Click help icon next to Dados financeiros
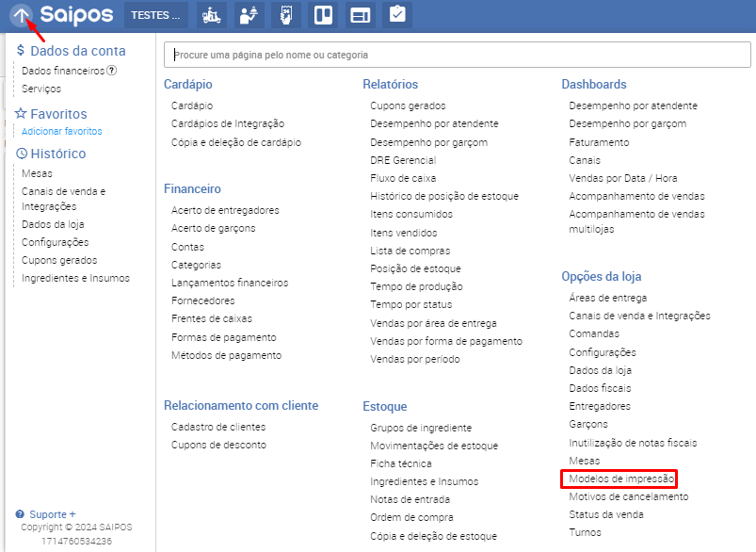 (112, 71)
